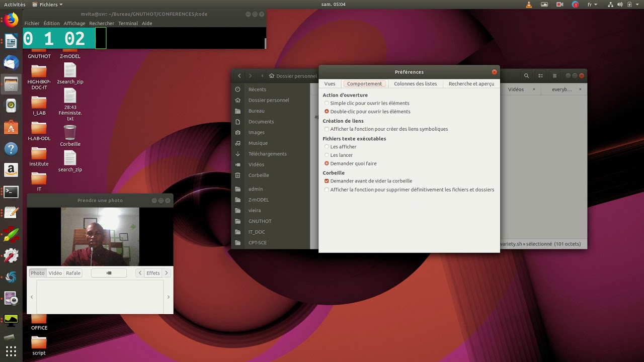Viewport: 644px width, 362px height.
Task: Open Téléchargements in the Files sidebar
Action: point(267,154)
